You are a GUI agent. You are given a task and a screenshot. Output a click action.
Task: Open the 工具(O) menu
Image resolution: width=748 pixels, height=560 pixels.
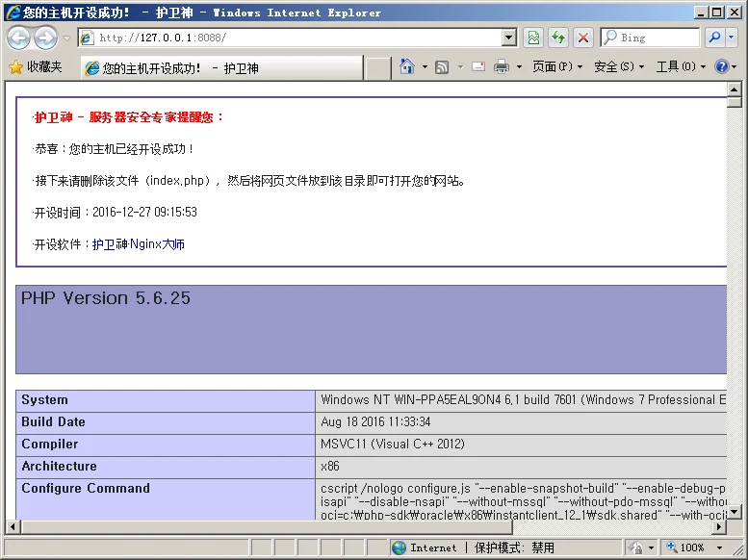(x=681, y=66)
